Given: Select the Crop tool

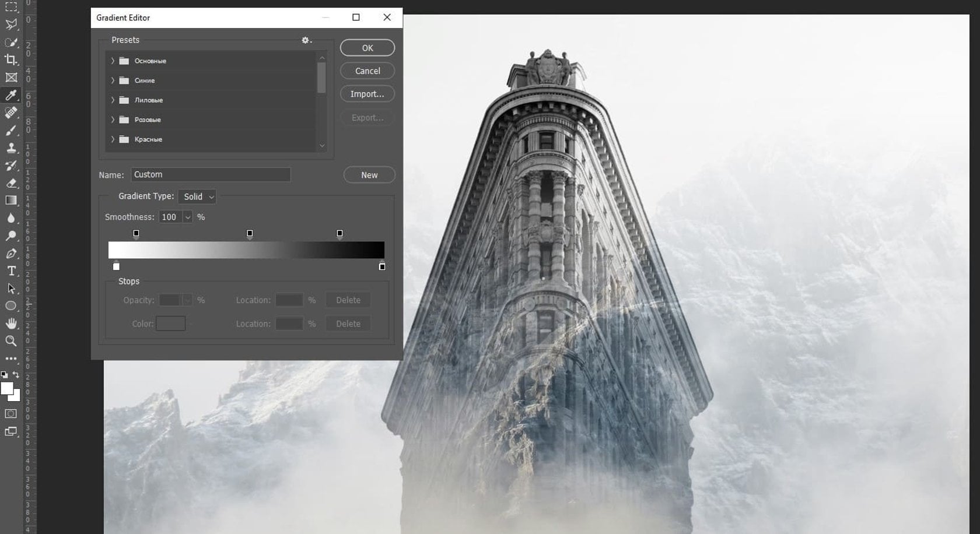Looking at the screenshot, I should 10,59.
